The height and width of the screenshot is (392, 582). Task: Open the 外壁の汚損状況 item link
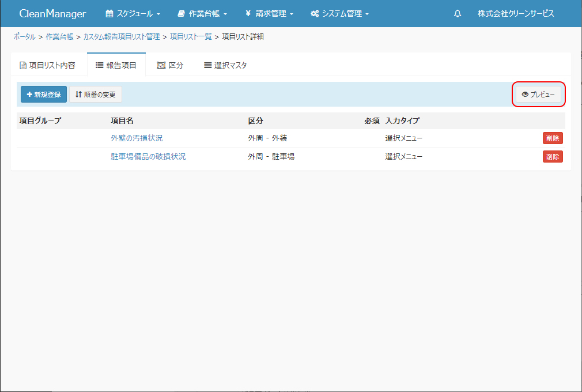[x=137, y=138]
